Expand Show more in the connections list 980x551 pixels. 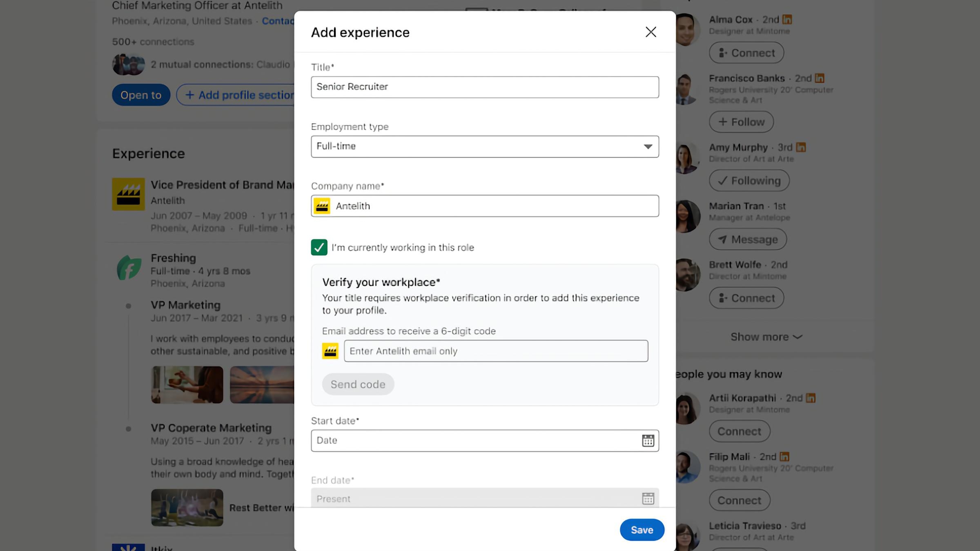click(765, 336)
